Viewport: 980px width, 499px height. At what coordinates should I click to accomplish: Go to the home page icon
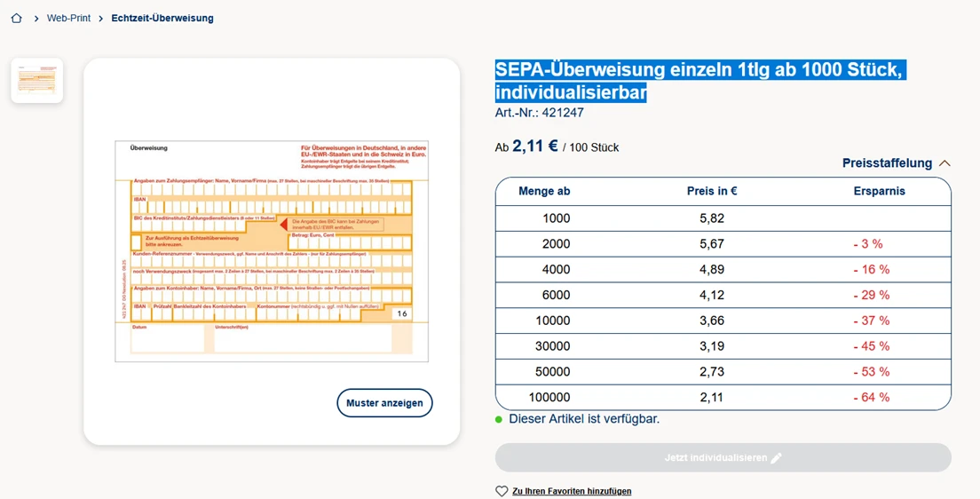click(x=16, y=18)
